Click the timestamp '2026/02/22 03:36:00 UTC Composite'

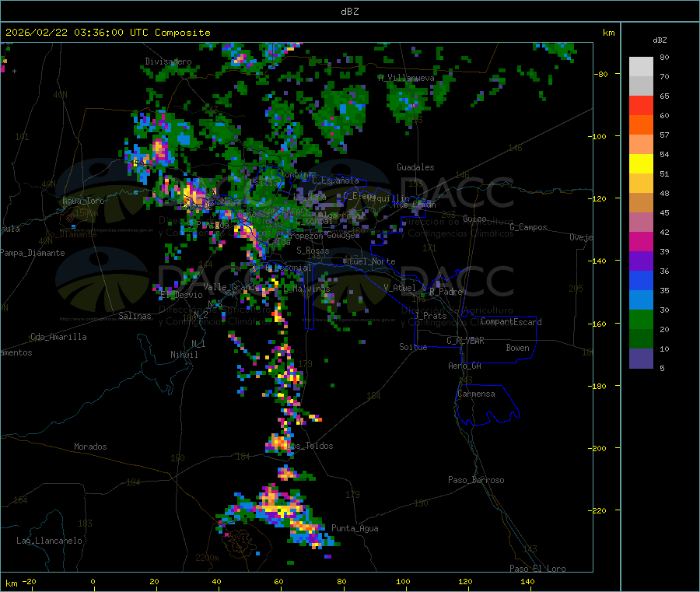click(x=108, y=33)
